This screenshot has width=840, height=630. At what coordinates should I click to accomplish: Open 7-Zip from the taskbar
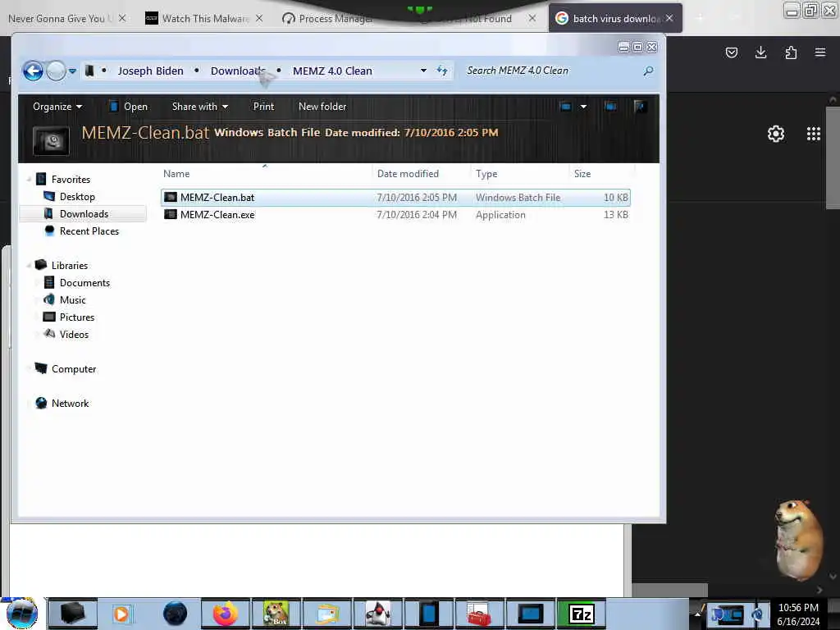point(582,614)
